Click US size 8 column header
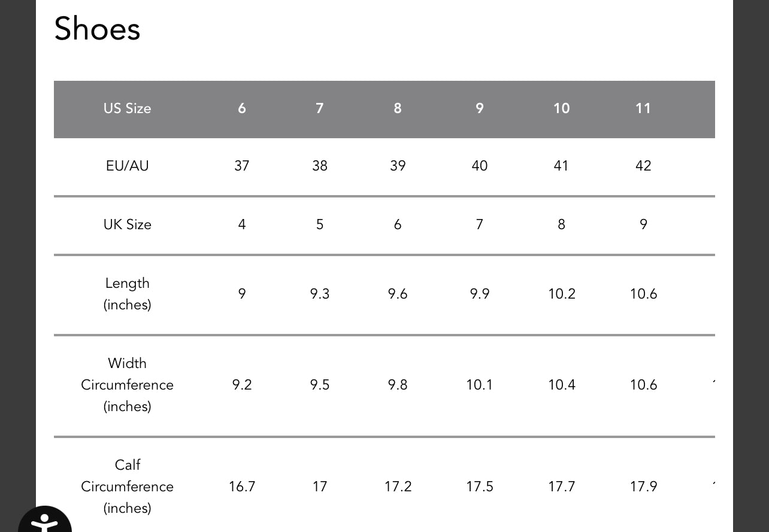Screen dimensions: 769x532 398,108
